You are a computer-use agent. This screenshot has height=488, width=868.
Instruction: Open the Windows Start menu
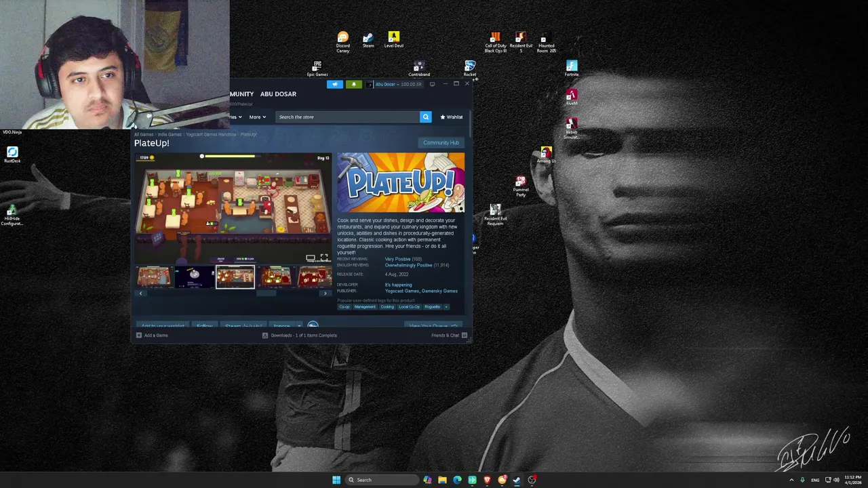pyautogui.click(x=336, y=480)
